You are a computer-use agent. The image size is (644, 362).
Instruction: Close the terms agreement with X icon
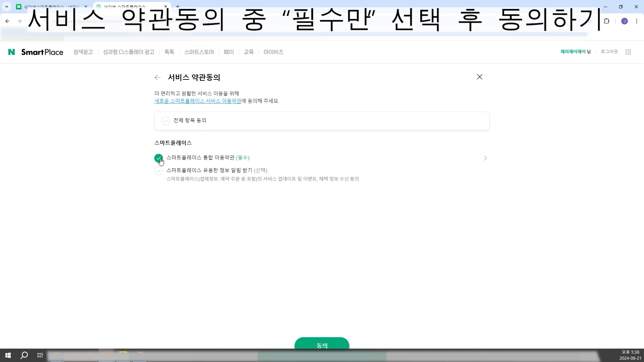tap(480, 77)
